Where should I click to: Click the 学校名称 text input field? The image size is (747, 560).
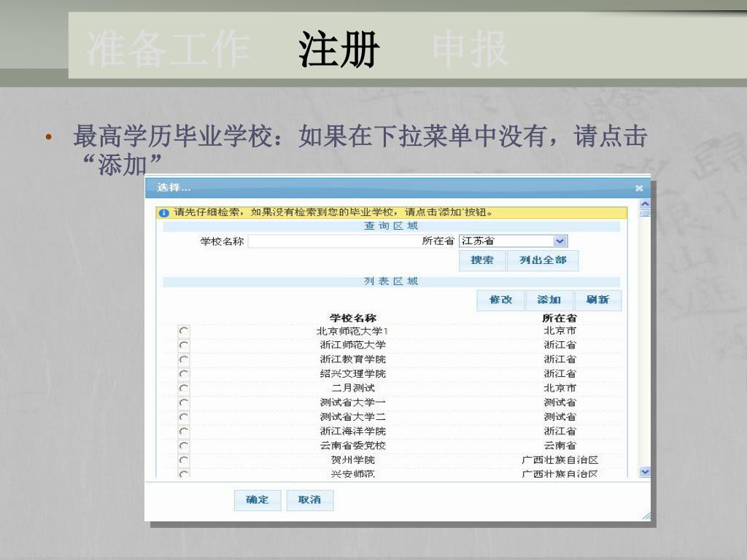[x=333, y=241]
